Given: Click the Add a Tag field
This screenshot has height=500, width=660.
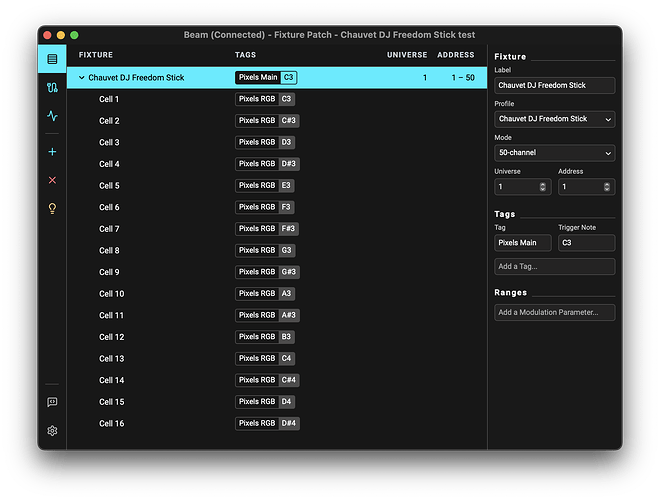Looking at the screenshot, I should (x=554, y=267).
